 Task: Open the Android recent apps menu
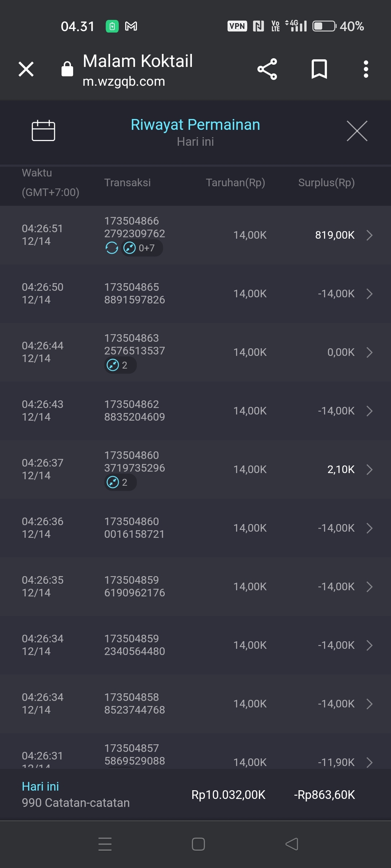point(105,844)
